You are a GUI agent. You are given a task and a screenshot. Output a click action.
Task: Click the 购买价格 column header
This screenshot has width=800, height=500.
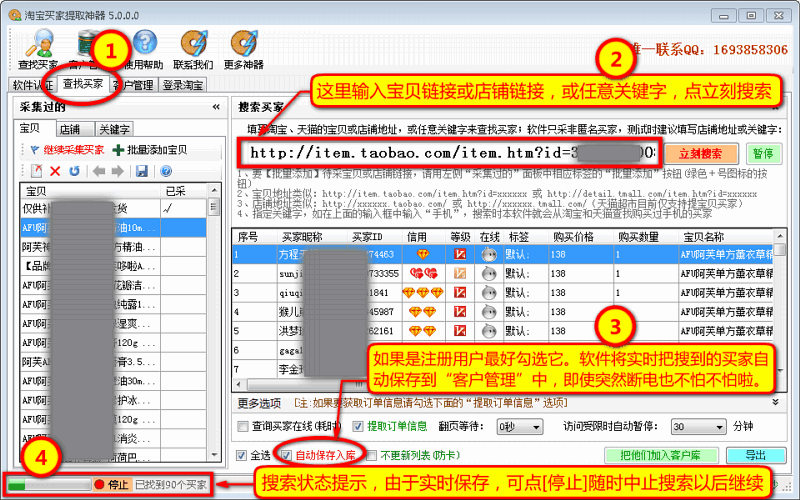tap(573, 237)
